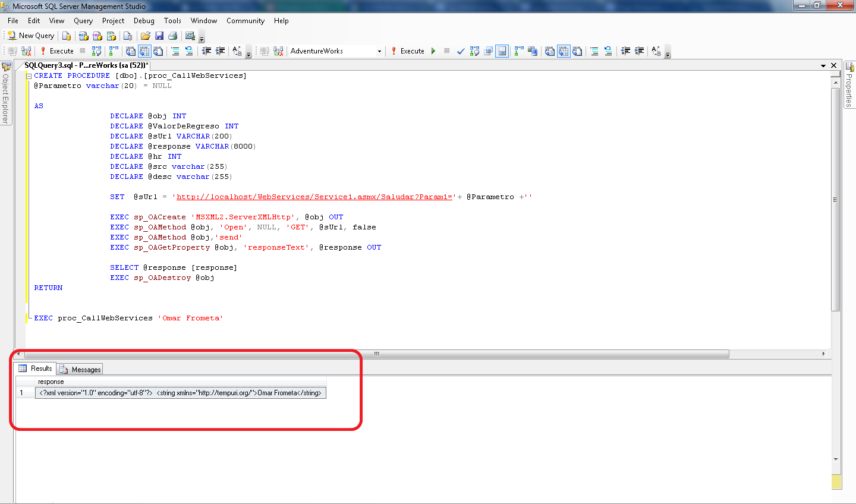This screenshot has height=504, width=856.
Task: Click the editor horizontal scrollbar right arrow
Action: tap(823, 354)
